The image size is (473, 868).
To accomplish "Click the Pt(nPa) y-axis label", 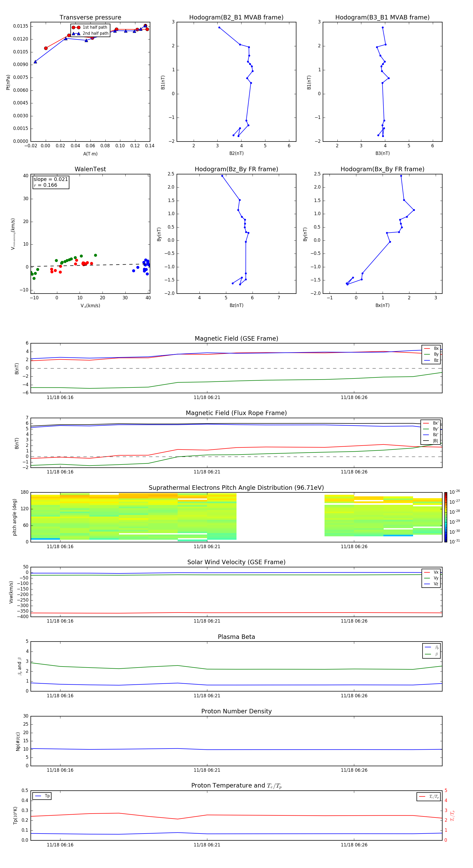I will tap(8, 82).
